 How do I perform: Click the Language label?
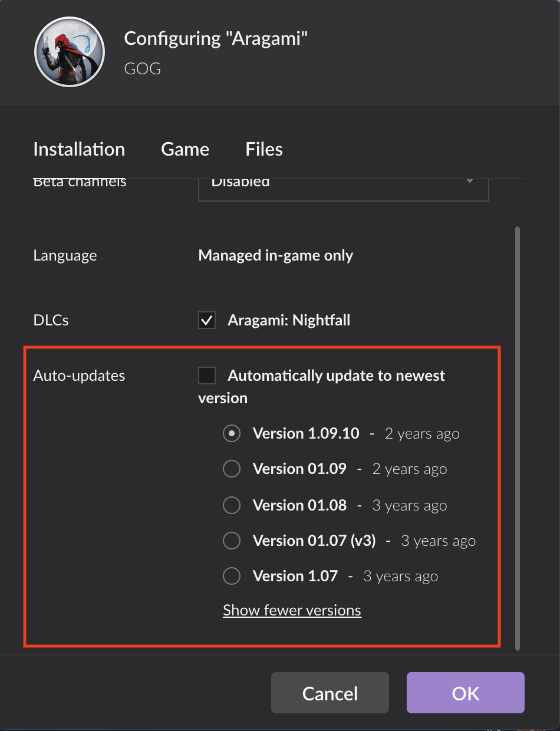click(65, 256)
